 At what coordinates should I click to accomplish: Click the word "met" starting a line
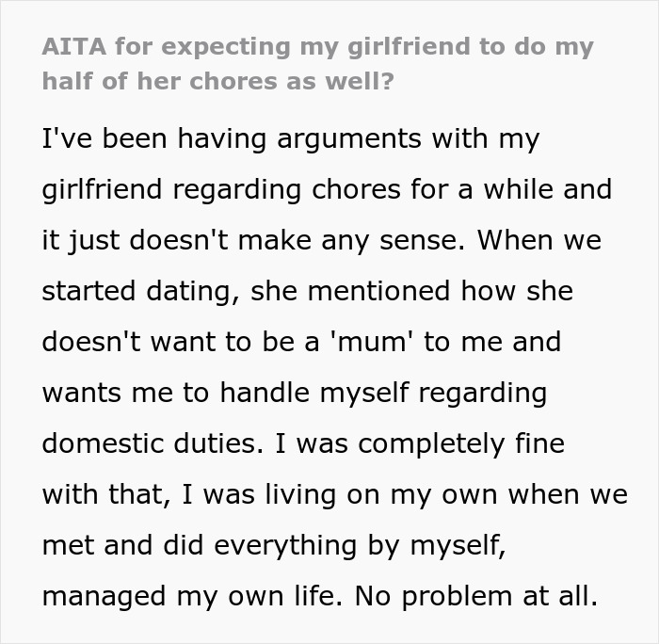coord(66,544)
